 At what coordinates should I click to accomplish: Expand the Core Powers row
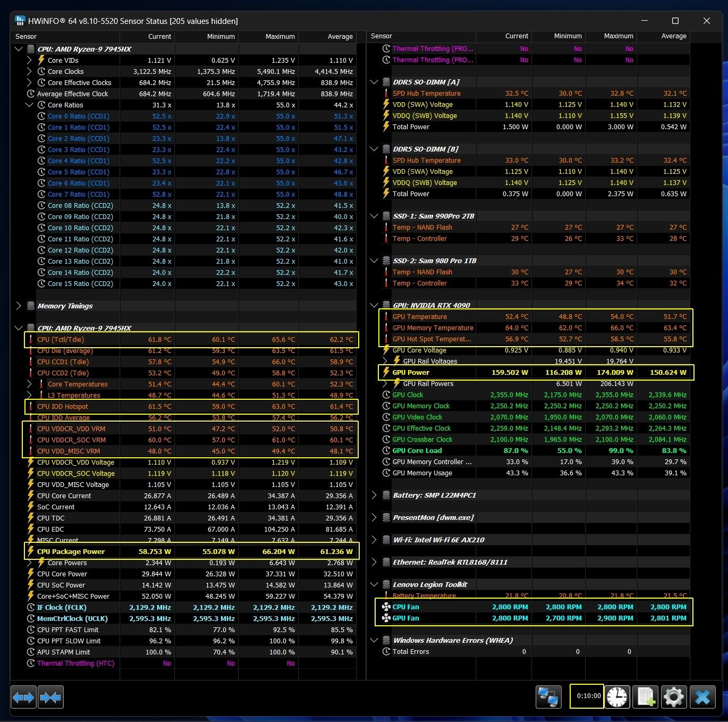(x=29, y=563)
